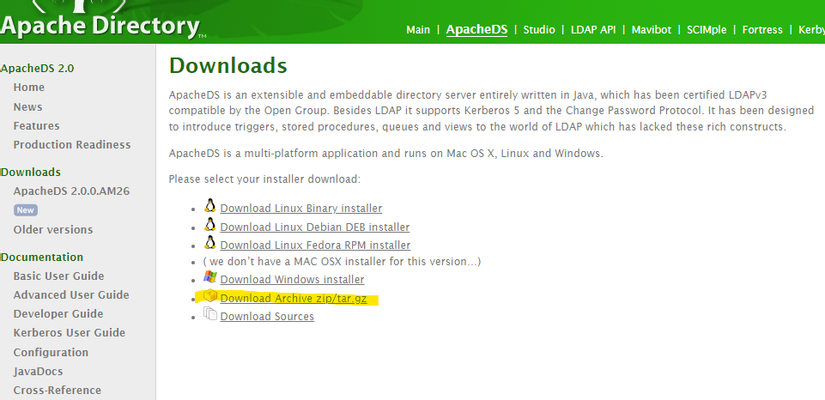This screenshot has height=400, width=825.
Task: Download Linux Fedora RPM installer
Action: [x=315, y=245]
